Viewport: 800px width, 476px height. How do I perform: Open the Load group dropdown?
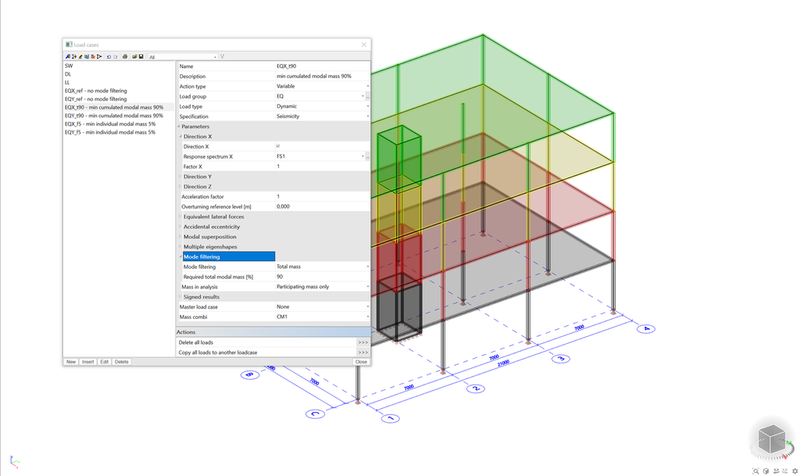tap(363, 96)
